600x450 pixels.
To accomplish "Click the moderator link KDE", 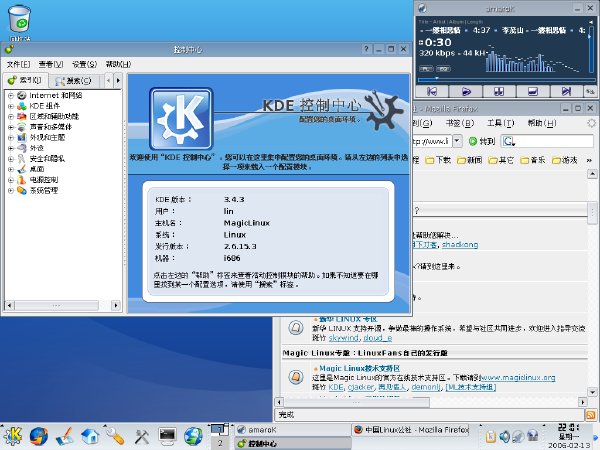I will [336, 387].
